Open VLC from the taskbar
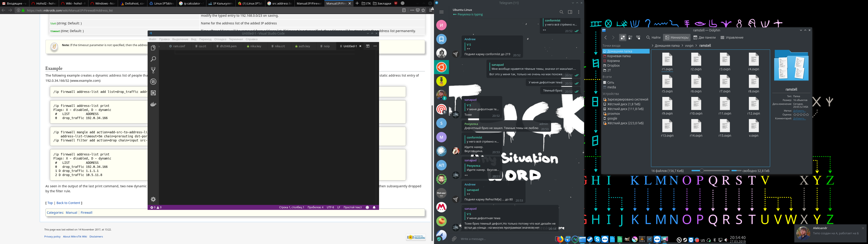 coord(642,239)
